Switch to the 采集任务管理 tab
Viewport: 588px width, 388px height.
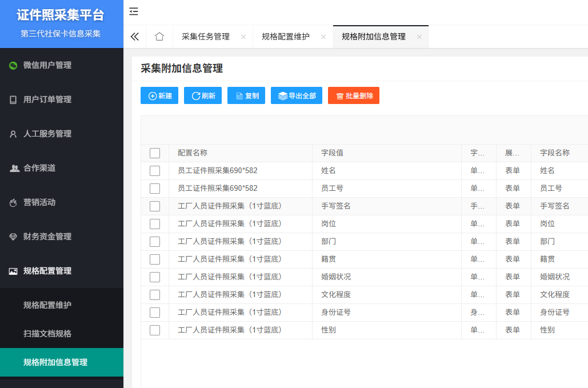(x=206, y=37)
